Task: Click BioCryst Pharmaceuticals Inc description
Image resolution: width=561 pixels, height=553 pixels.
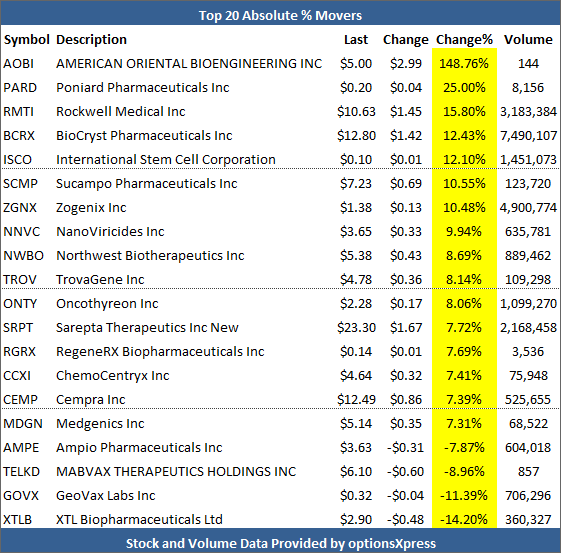Action: (x=144, y=136)
